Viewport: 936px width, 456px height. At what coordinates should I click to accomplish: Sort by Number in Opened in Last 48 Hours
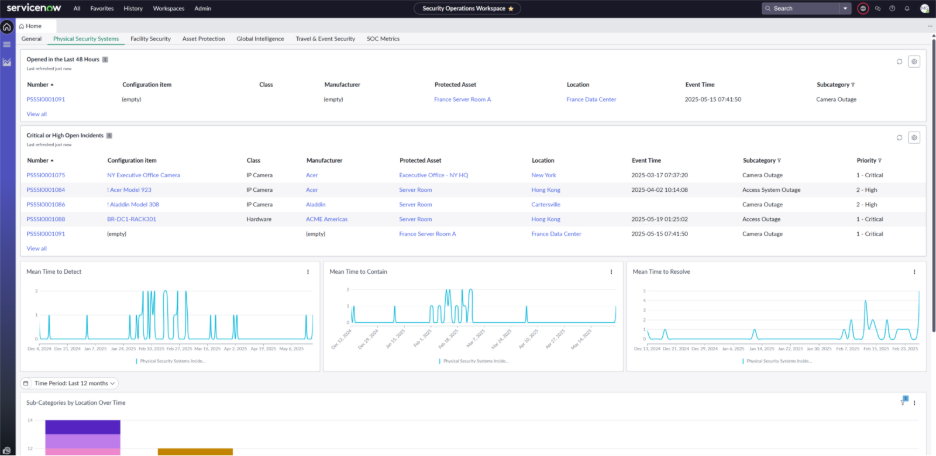pyautogui.click(x=41, y=85)
